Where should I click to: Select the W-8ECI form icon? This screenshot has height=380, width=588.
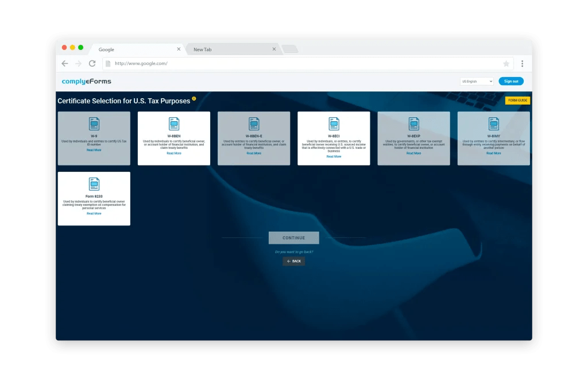pyautogui.click(x=334, y=123)
